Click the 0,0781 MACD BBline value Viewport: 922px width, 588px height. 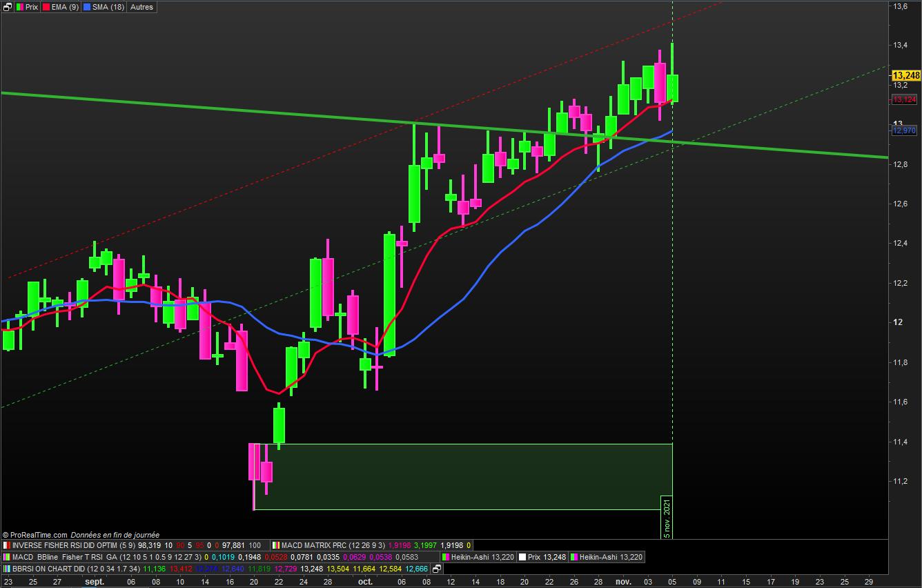click(302, 557)
